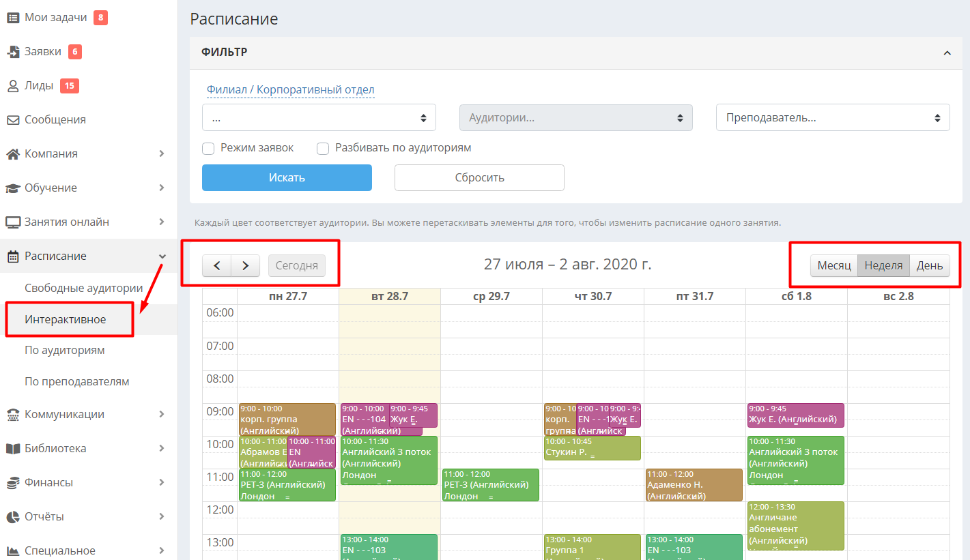The width and height of the screenshot is (970, 560).
Task: Open По аудиториям schedule view
Action: [x=65, y=351]
